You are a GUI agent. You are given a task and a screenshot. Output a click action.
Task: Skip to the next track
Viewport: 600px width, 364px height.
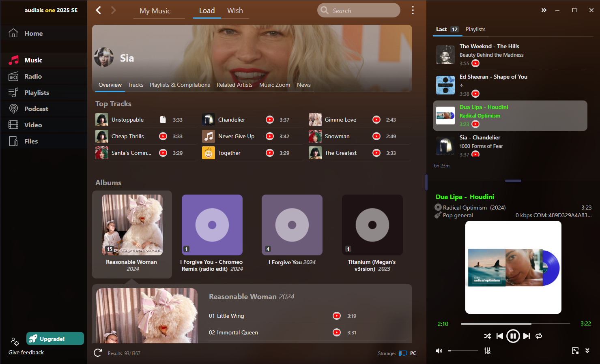coord(527,336)
